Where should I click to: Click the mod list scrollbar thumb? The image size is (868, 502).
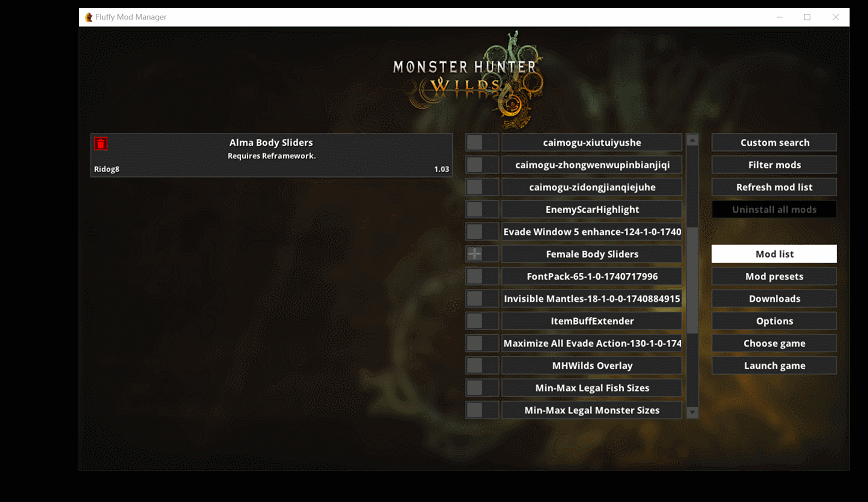692,240
